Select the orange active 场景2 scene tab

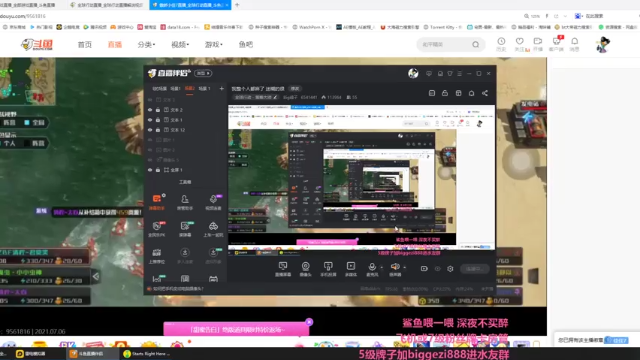pos(189,88)
